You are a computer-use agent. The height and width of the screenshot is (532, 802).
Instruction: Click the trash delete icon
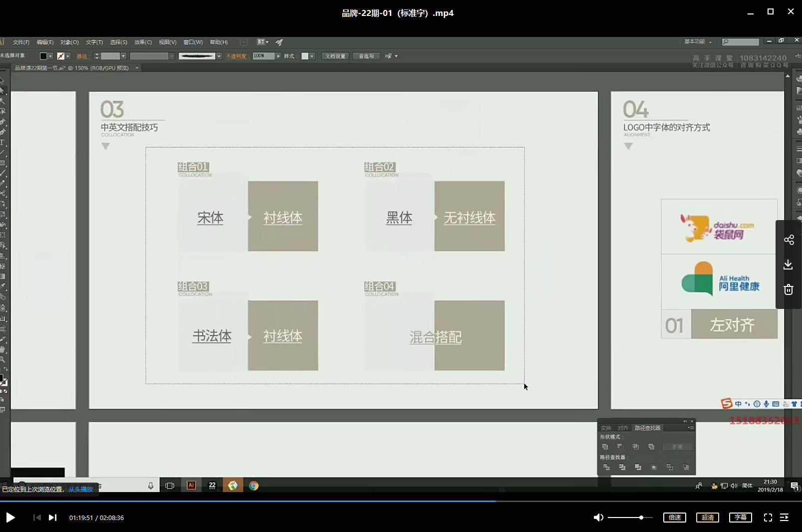(789, 289)
